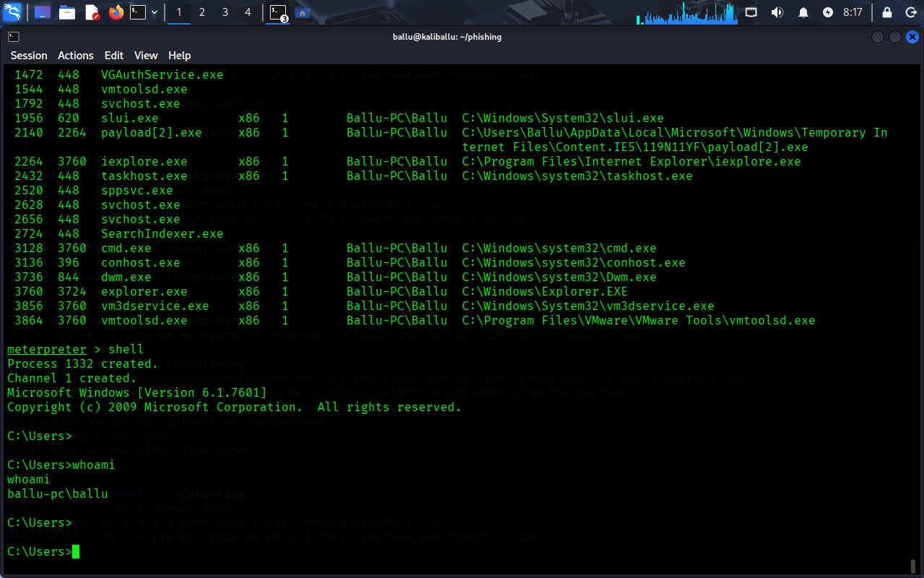Click the 'ballu-pc\ballu' whoami output
The height and width of the screenshot is (578, 924).
tap(58, 494)
